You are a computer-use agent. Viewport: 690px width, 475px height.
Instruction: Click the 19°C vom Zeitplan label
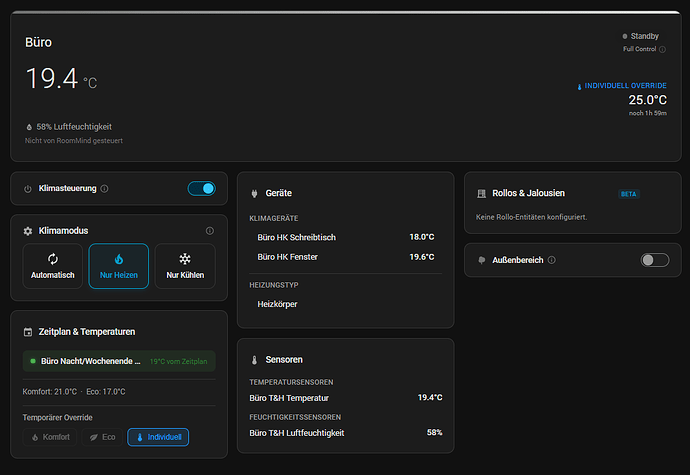[x=178, y=361]
